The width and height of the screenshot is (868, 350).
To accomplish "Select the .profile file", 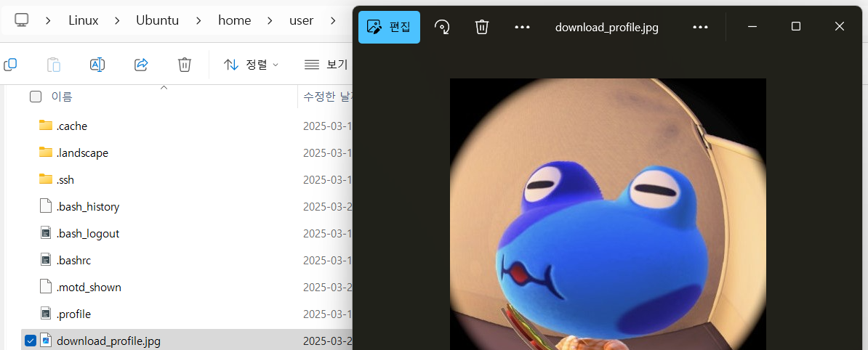I will pos(73,314).
